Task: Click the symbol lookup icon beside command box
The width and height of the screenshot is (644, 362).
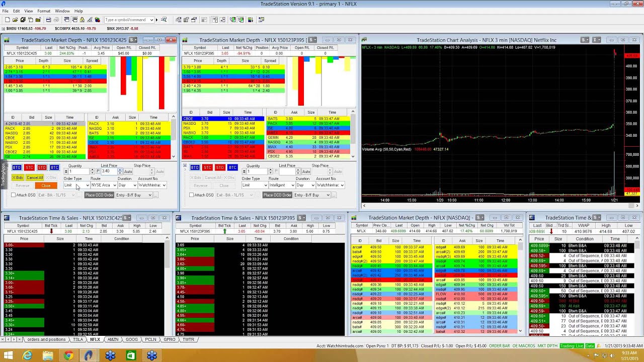Action: (164, 20)
